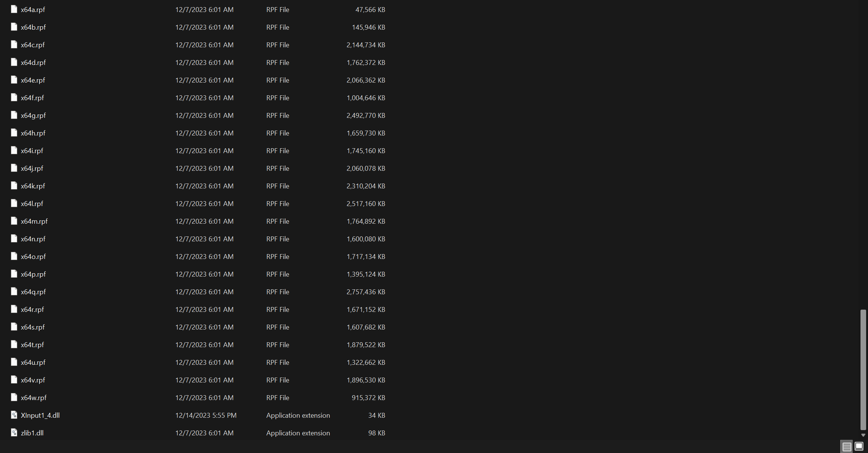Select the XInput1_4.dll file icon
This screenshot has height=453, width=868.
14,415
